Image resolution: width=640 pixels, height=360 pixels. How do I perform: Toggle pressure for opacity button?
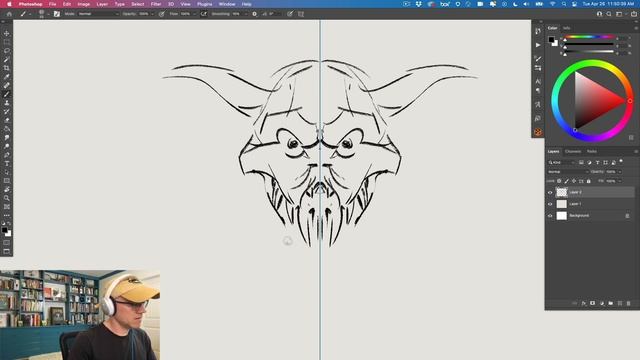[162, 14]
